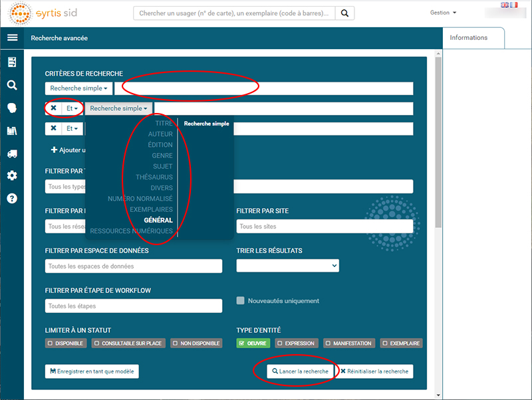Screen dimensions: 532x400
Task: Click Ajouter to add a criterion
Action: [x=68, y=150]
